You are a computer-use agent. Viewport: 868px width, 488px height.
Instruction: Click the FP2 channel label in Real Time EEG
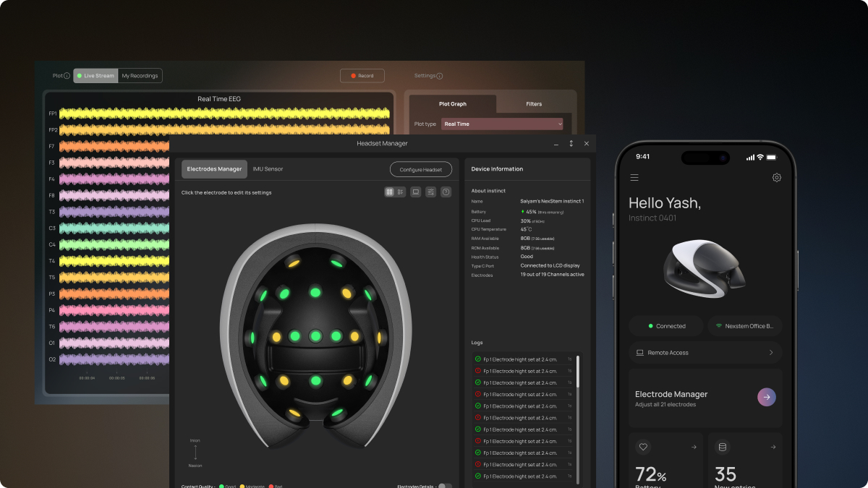53,130
